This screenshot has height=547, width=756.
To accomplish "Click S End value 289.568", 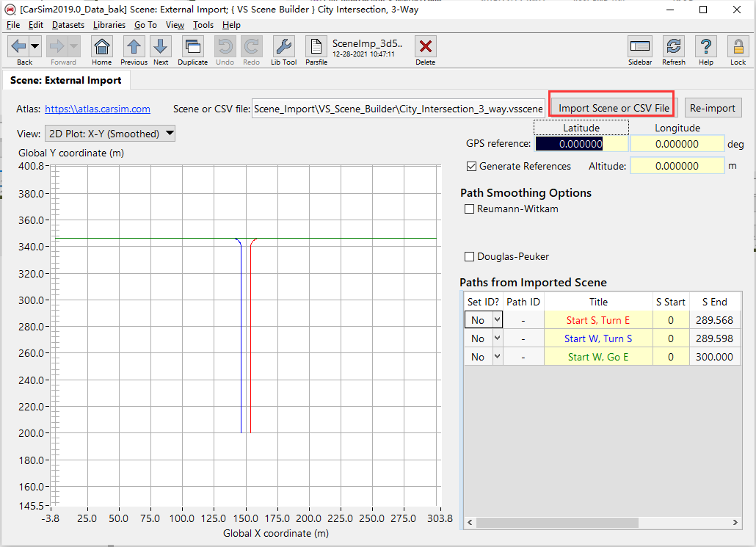I will [x=715, y=320].
